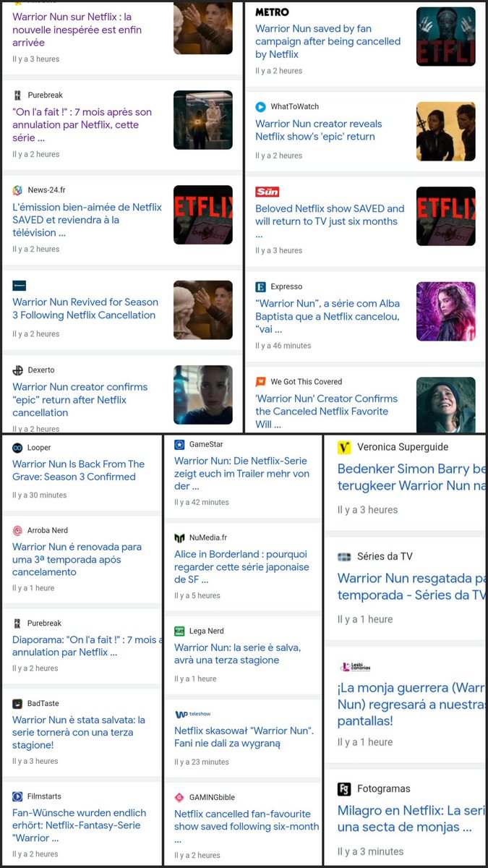Open 'Beloved Netflix show SAVED' headline
The width and height of the screenshot is (488, 868).
(330, 221)
